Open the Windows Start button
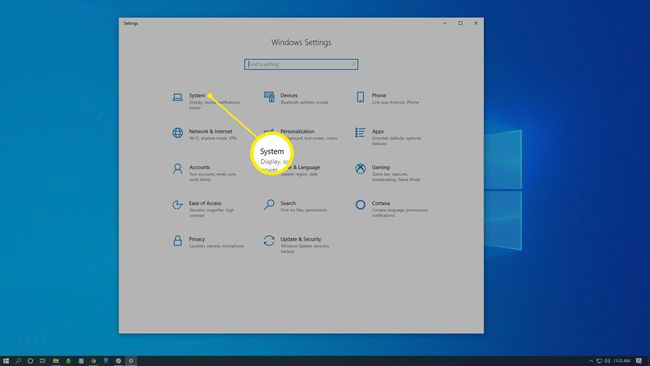The height and width of the screenshot is (366, 650). 6,361
